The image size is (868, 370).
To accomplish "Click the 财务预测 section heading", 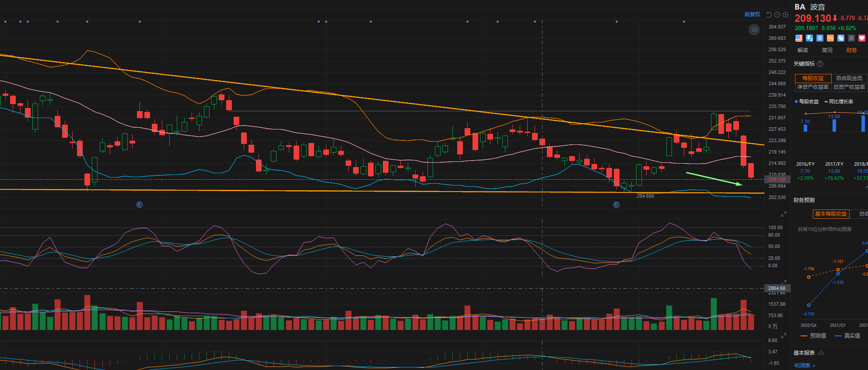I will [804, 200].
